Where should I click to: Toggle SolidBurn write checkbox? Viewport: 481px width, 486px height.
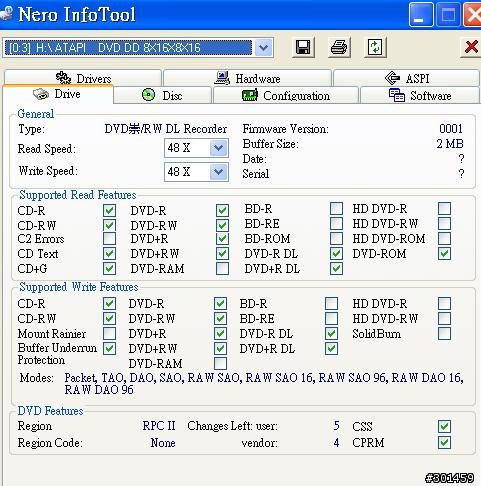point(444,333)
